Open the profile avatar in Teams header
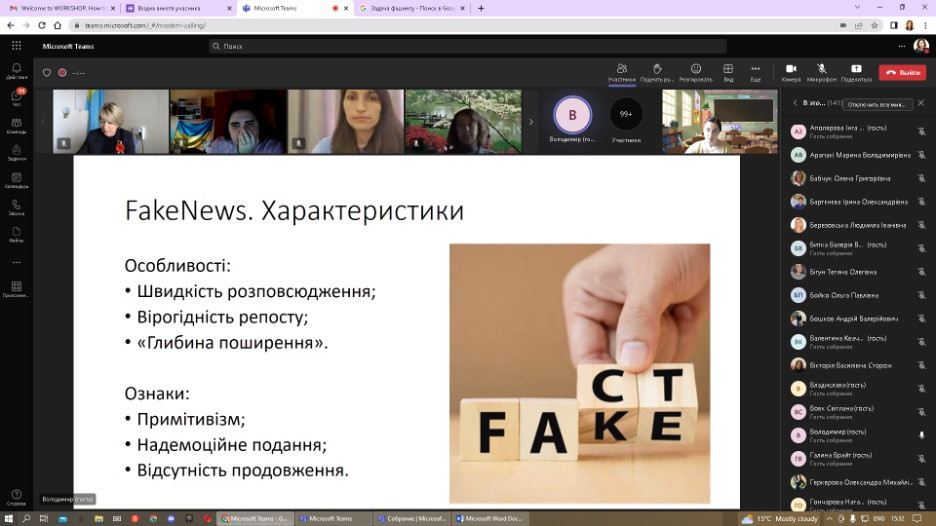This screenshot has width=936, height=526. (920, 46)
